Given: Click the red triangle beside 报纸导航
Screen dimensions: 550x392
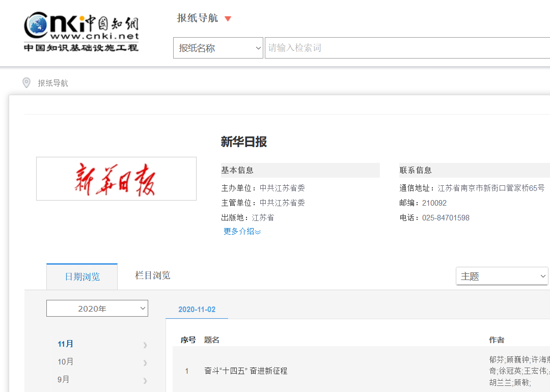Looking at the screenshot, I should click(x=228, y=19).
